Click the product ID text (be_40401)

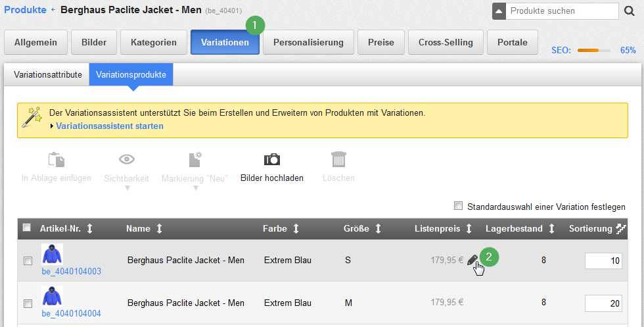click(223, 11)
